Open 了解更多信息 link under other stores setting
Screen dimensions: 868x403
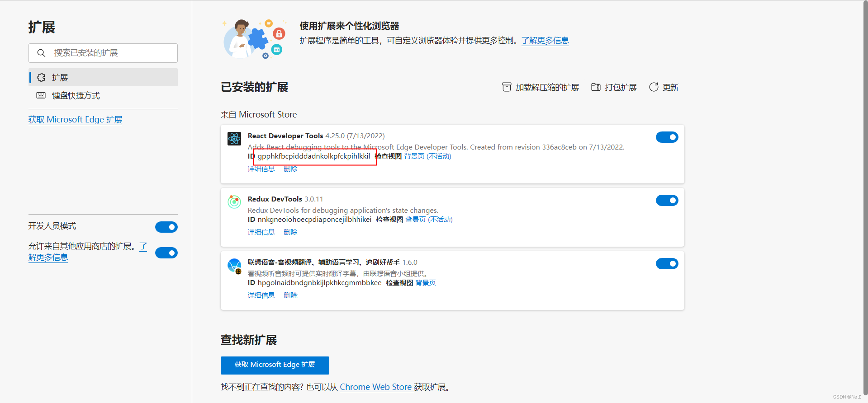point(48,258)
